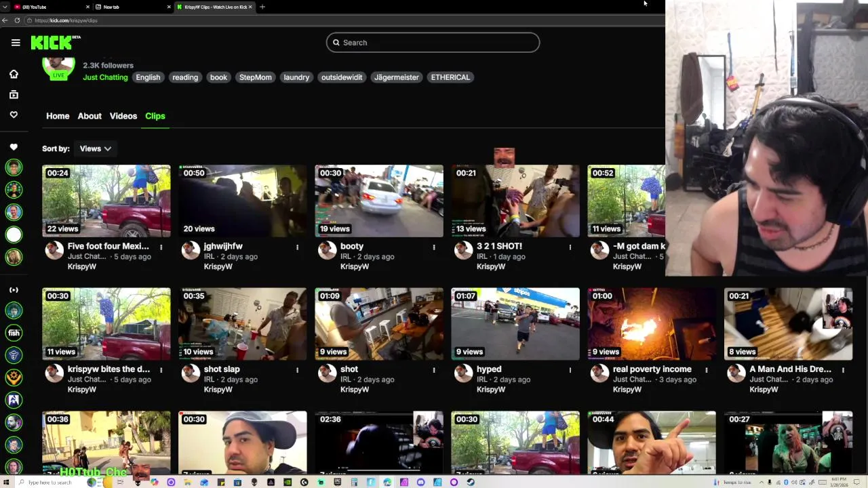
Task: Click the outsidewidit tag
Action: (x=342, y=77)
